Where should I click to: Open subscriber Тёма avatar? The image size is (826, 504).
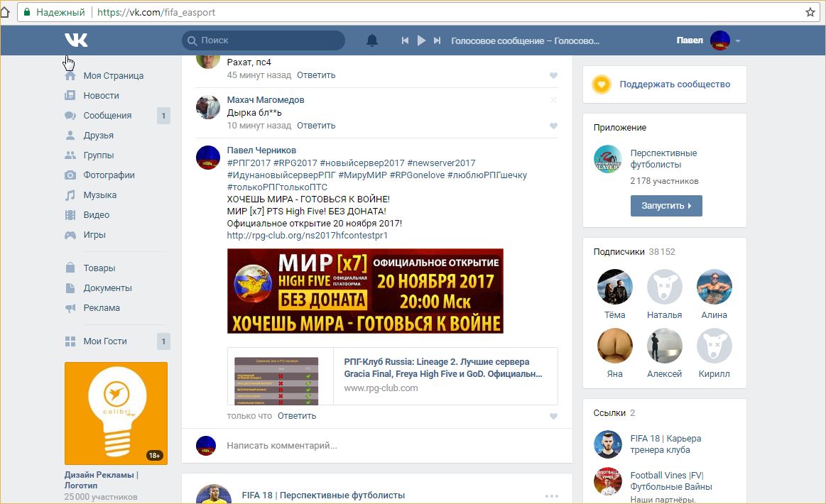615,287
